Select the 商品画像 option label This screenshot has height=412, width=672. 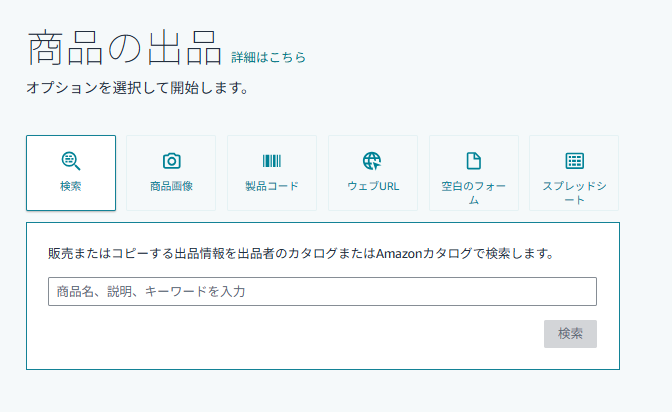[x=171, y=186]
